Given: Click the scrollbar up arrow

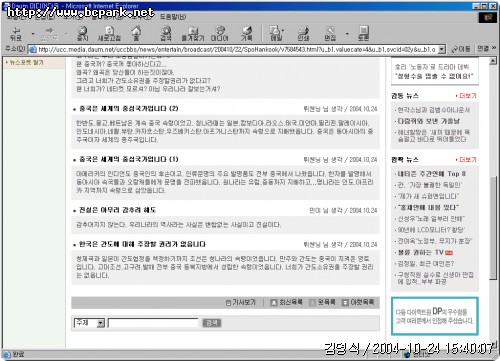Looking at the screenshot, I should coord(493,61).
